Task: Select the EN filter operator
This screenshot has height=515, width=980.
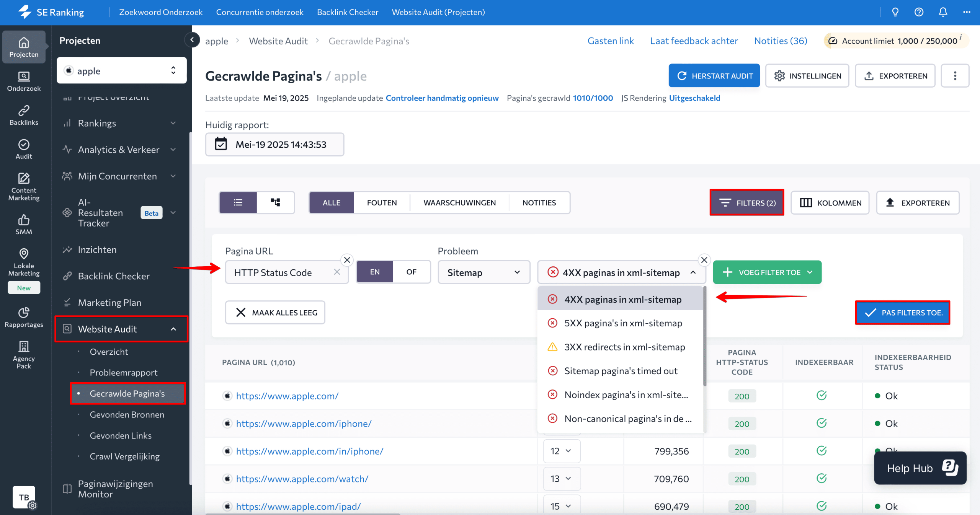Action: (375, 272)
